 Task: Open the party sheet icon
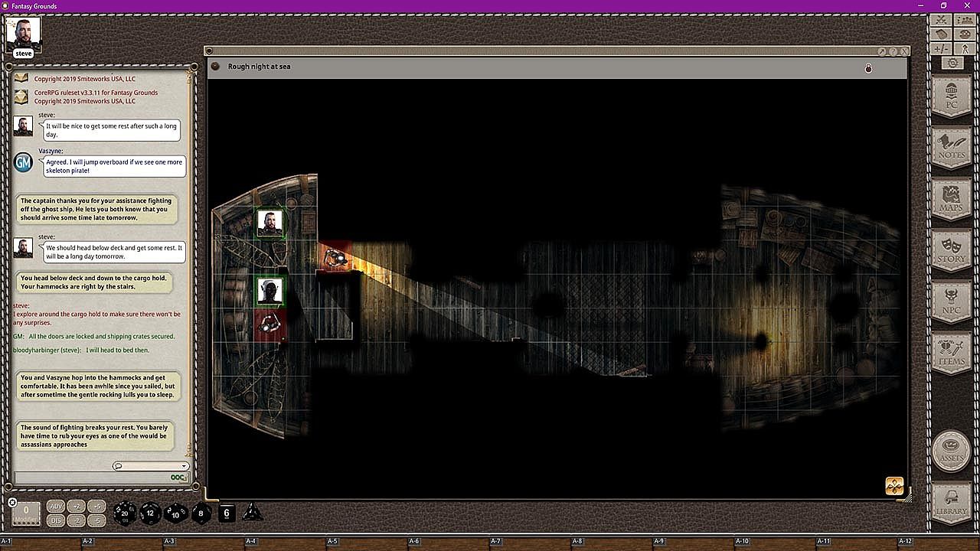click(964, 20)
